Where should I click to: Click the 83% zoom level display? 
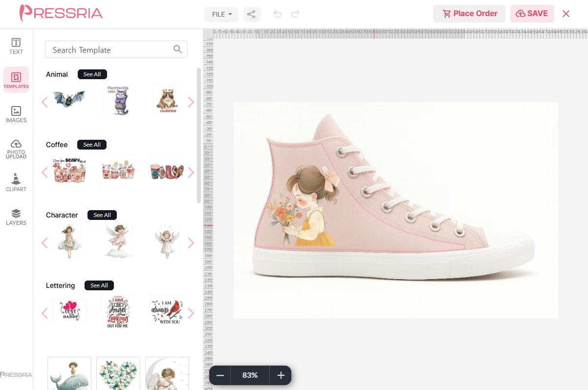(250, 375)
